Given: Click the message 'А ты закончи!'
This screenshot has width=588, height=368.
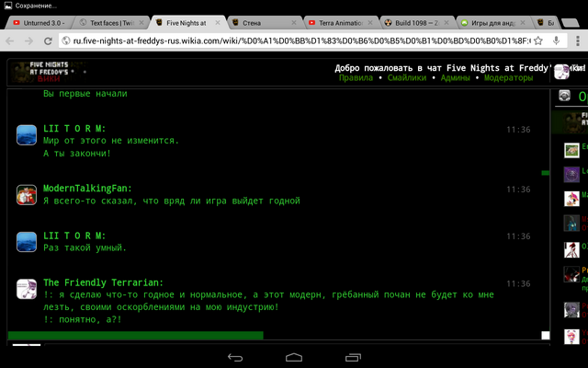Looking at the screenshot, I should 77,154.
